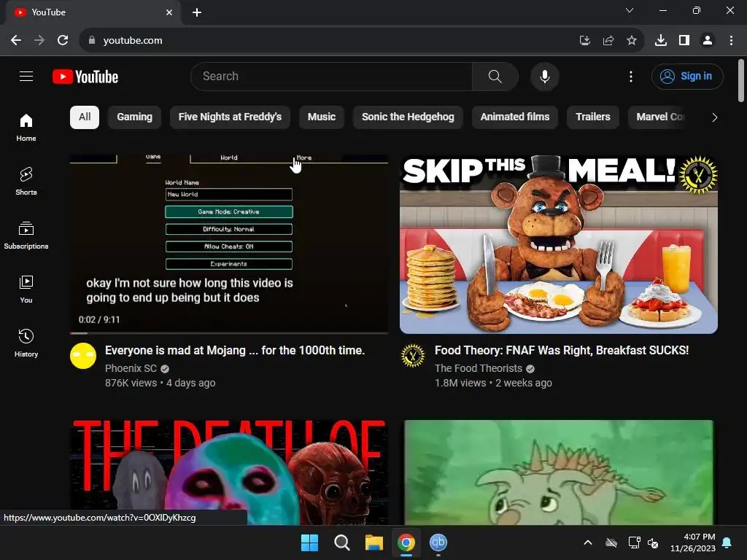Open the Windows Start menu
Viewport: 747px width, 560px height.
click(x=309, y=542)
